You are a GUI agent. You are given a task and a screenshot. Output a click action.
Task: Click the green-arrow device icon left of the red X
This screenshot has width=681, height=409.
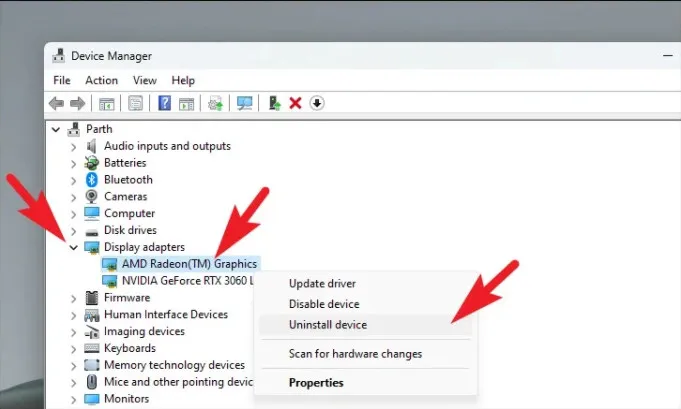click(x=273, y=103)
